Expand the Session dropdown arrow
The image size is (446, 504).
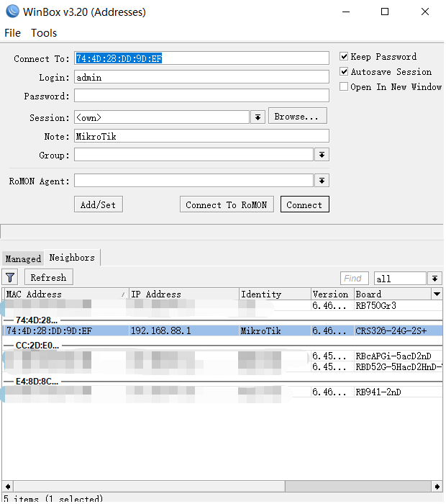258,117
